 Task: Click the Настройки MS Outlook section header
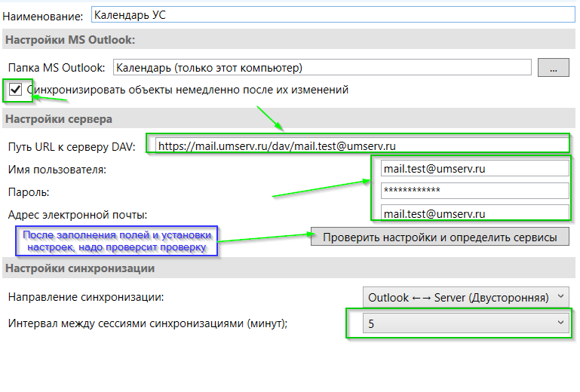70,41
